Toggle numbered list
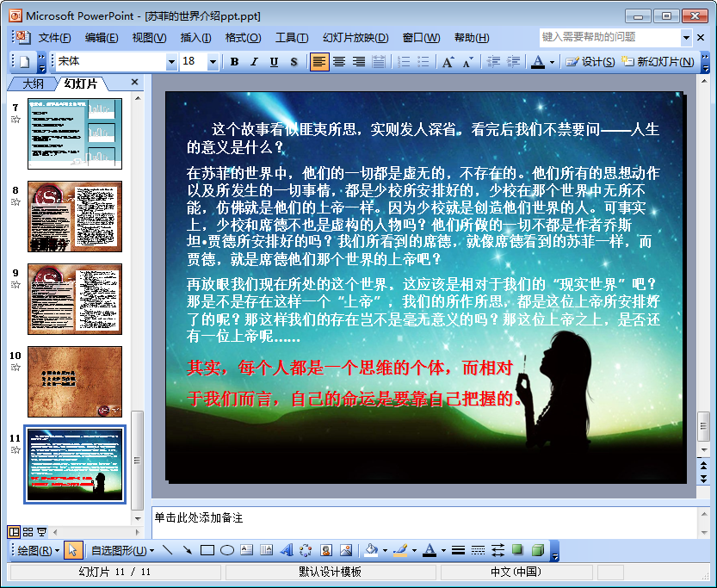The width and height of the screenshot is (717, 588). pos(404,62)
